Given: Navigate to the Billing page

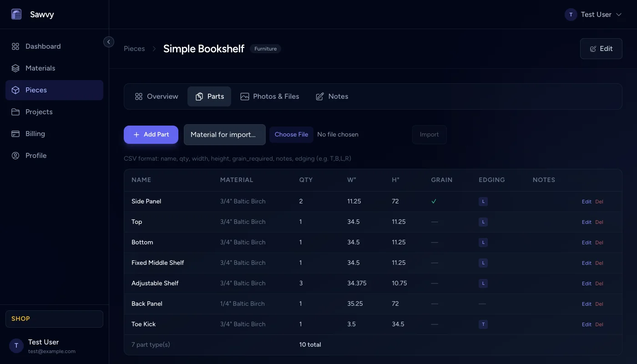Looking at the screenshot, I should (x=35, y=134).
